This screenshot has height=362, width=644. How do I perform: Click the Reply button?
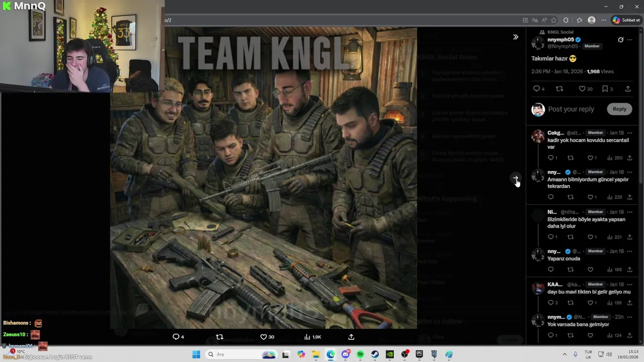click(x=619, y=109)
